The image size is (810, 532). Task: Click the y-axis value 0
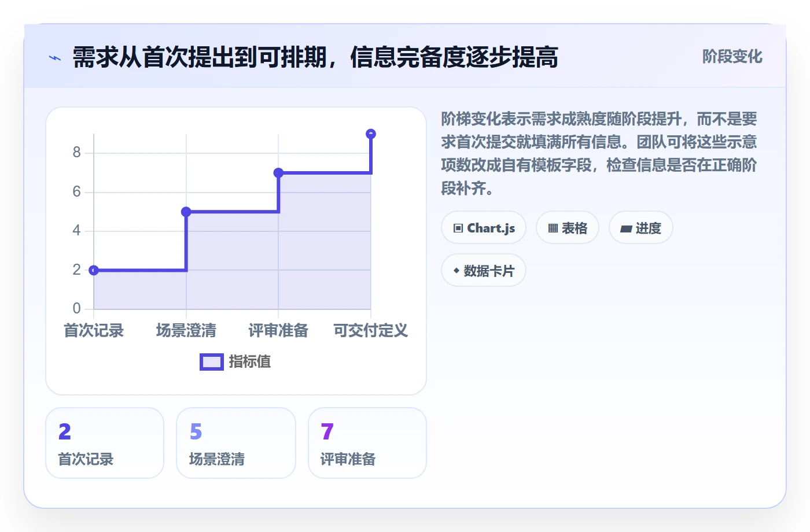76,309
